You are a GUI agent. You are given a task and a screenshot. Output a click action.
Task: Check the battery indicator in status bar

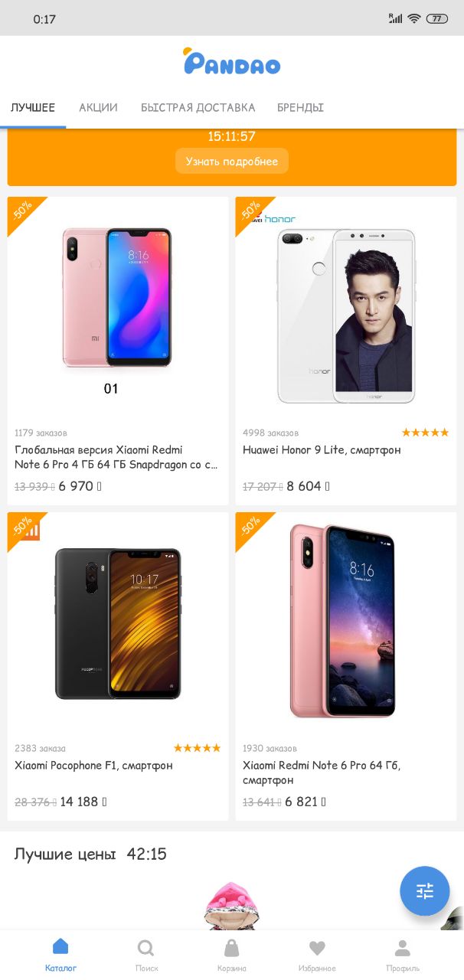437,18
